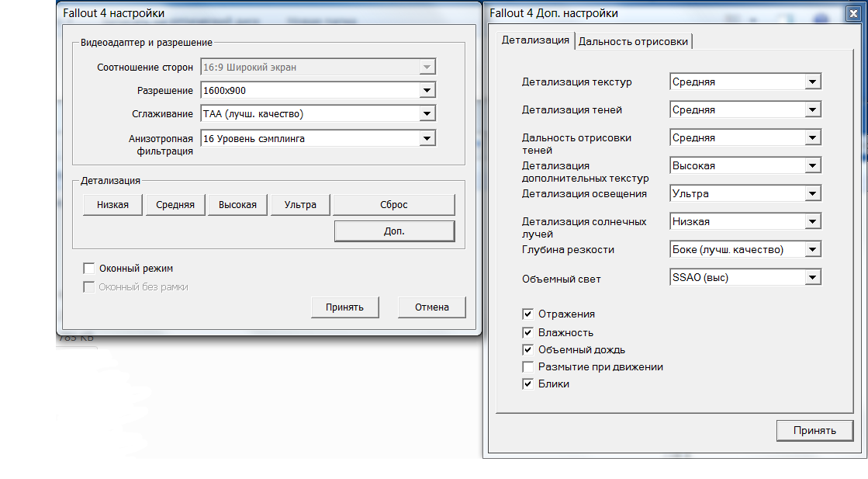Click Принять in Доп. настройки window
Screen dimensions: 868x479
[814, 431]
